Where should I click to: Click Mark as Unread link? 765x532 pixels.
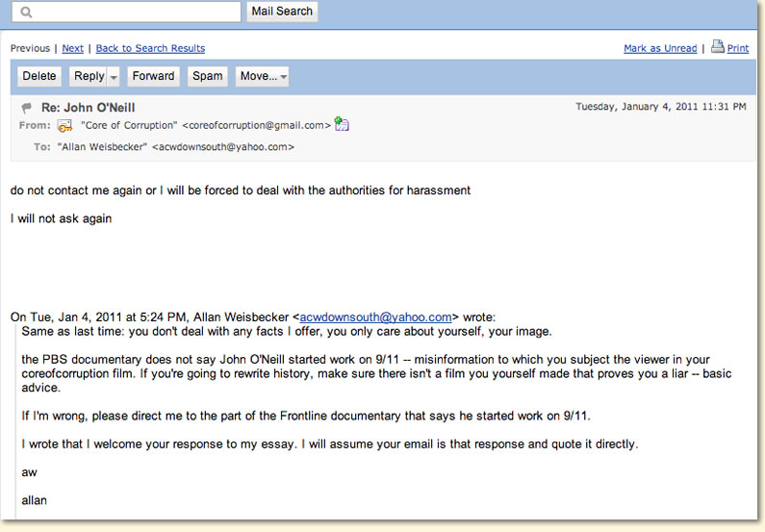coord(660,48)
